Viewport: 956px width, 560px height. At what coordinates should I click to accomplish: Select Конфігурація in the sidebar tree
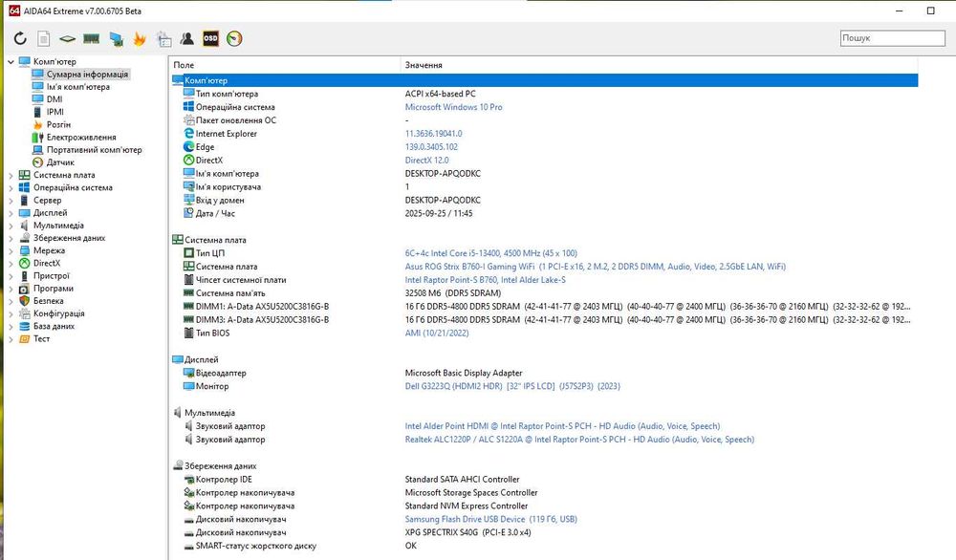(58, 313)
